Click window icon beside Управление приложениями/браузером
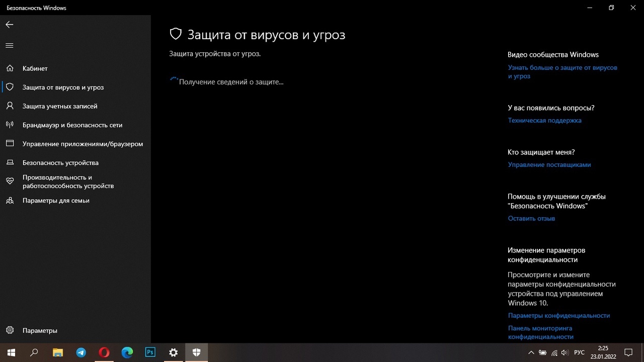644x362 pixels. (10, 144)
